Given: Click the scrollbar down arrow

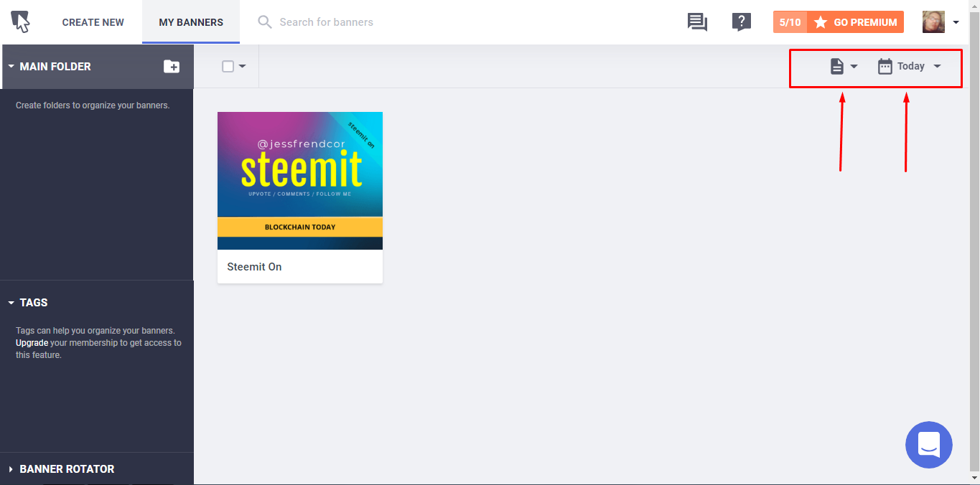Looking at the screenshot, I should (x=974, y=478).
